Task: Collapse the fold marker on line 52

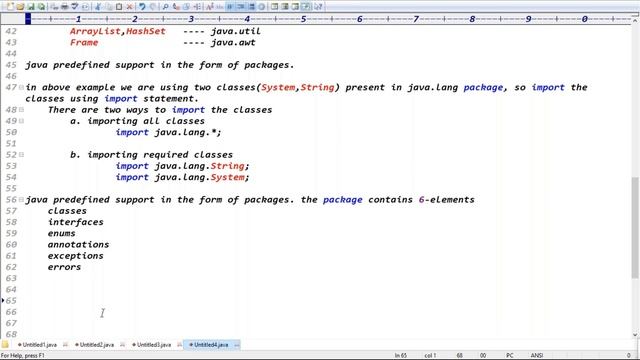Action: 21,155
